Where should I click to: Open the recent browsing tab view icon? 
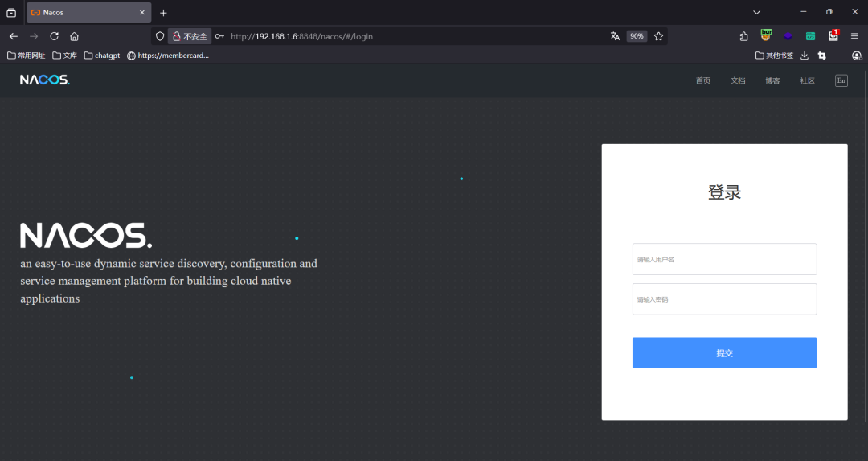pyautogui.click(x=11, y=12)
